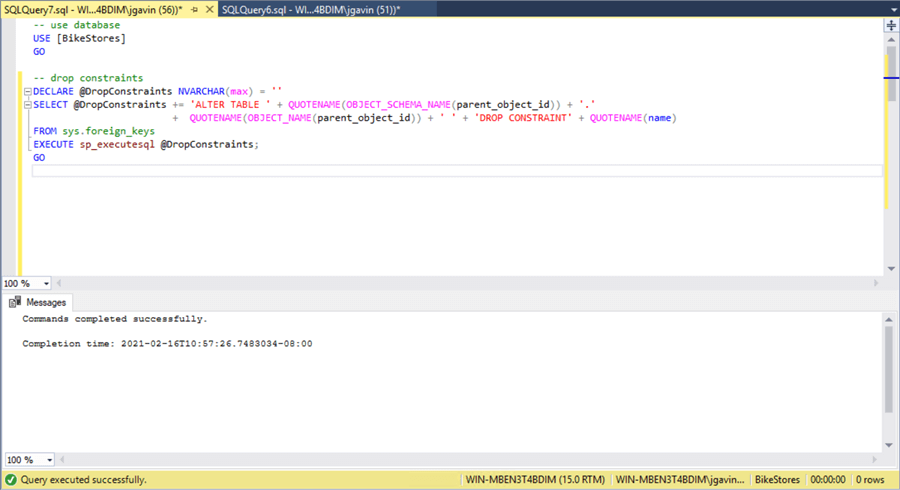Click 'Query executed successfully.' status text
The image size is (900, 490).
[x=84, y=480]
